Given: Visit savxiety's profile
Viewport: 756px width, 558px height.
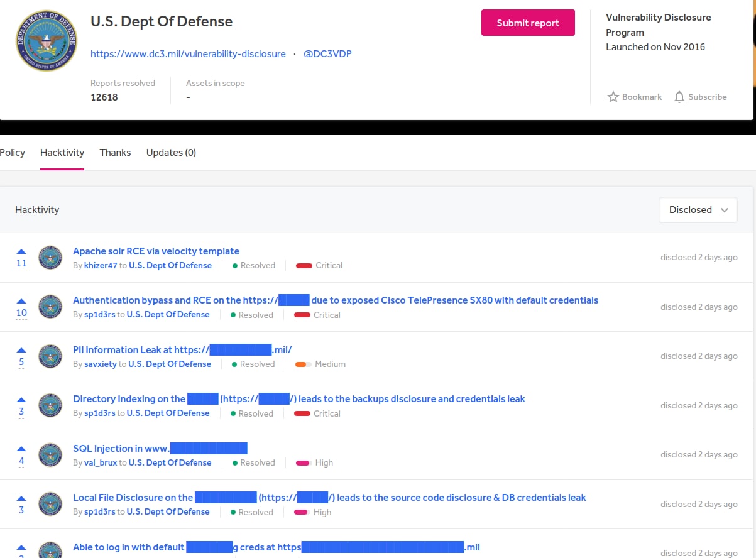Looking at the screenshot, I should click(x=101, y=364).
